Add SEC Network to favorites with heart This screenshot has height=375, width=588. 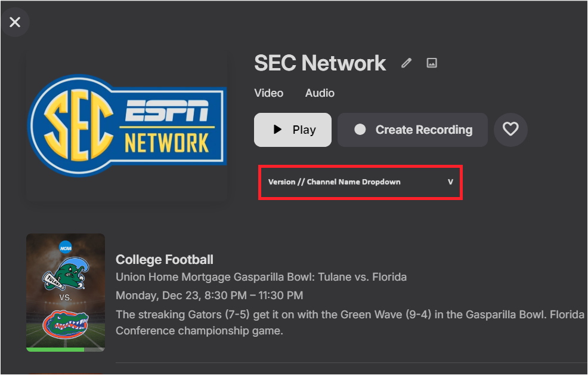510,129
